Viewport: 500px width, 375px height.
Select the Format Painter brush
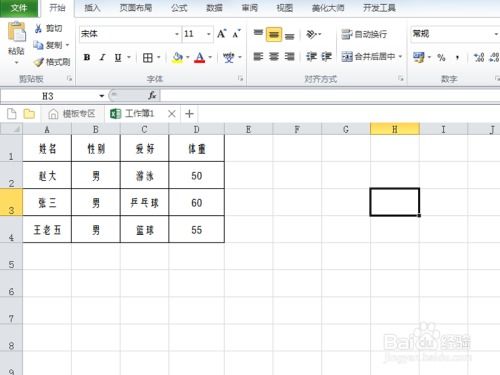(39, 62)
